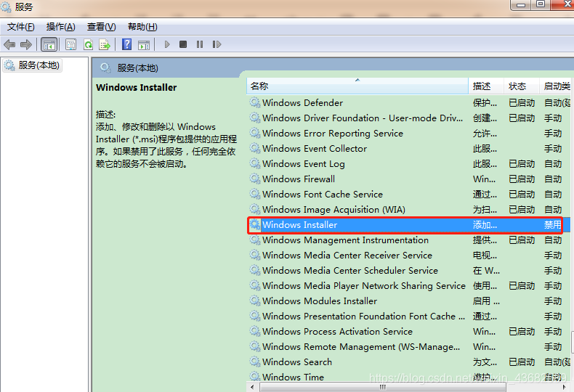Viewport: 574px width, 392px height.
Task: Click 已启动 status of Windows Firewall
Action: pyautogui.click(x=522, y=179)
